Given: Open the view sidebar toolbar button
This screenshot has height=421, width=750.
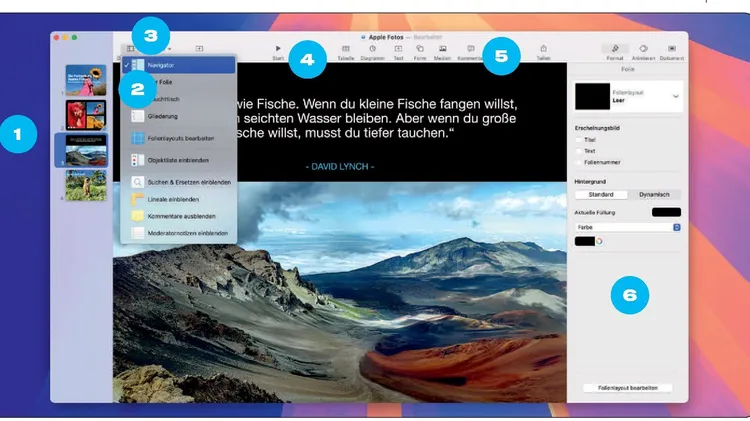Looking at the screenshot, I should (130, 48).
